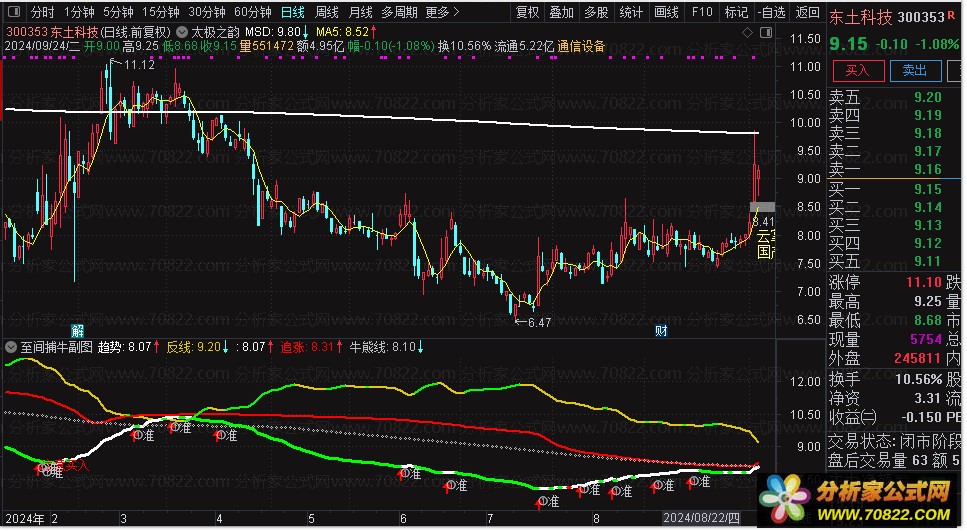The width and height of the screenshot is (967, 531).
Task: Click the MA5: 8.52 indicator label
Action: (x=342, y=31)
